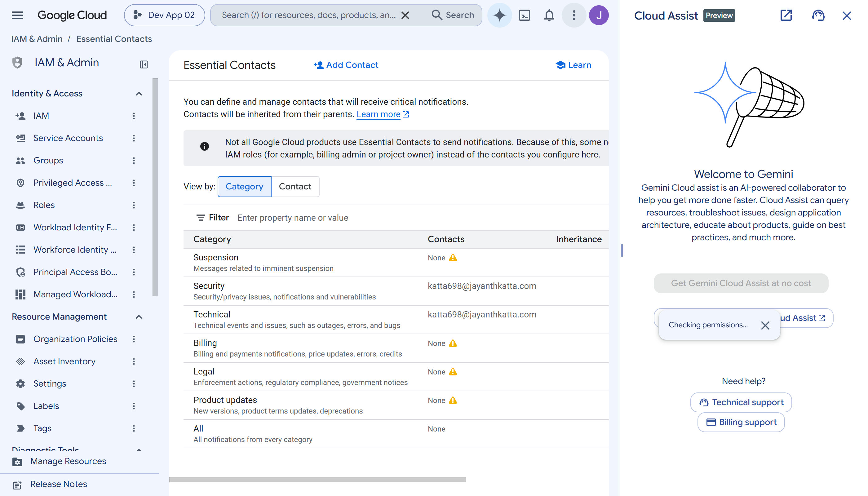
Task: Select the Security category row
Action: [396, 291]
